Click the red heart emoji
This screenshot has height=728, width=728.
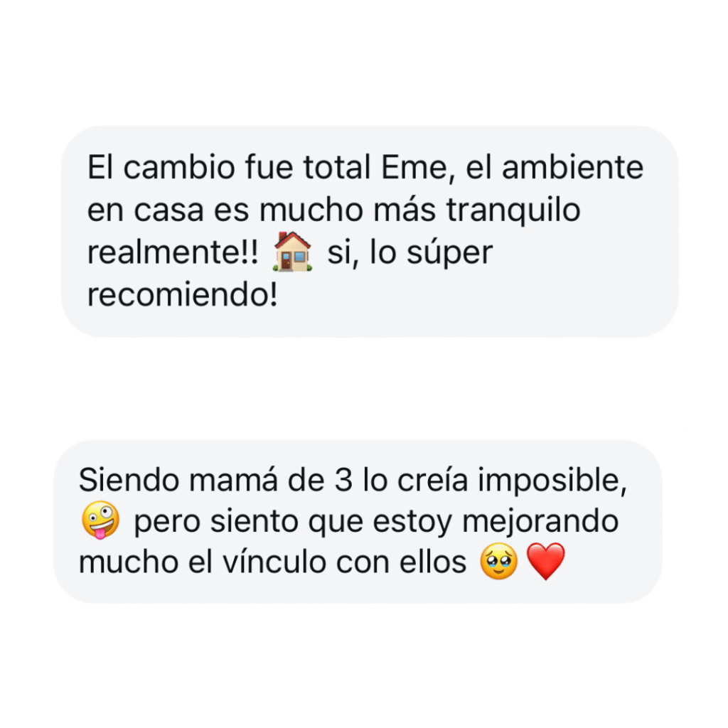(545, 562)
